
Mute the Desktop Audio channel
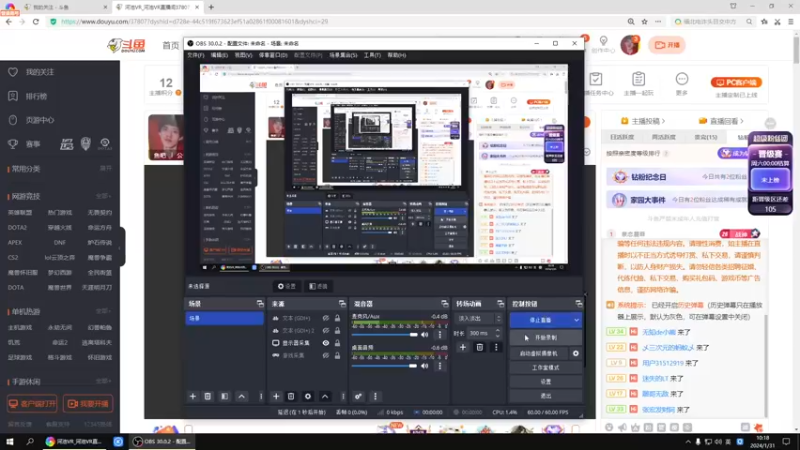click(x=424, y=366)
